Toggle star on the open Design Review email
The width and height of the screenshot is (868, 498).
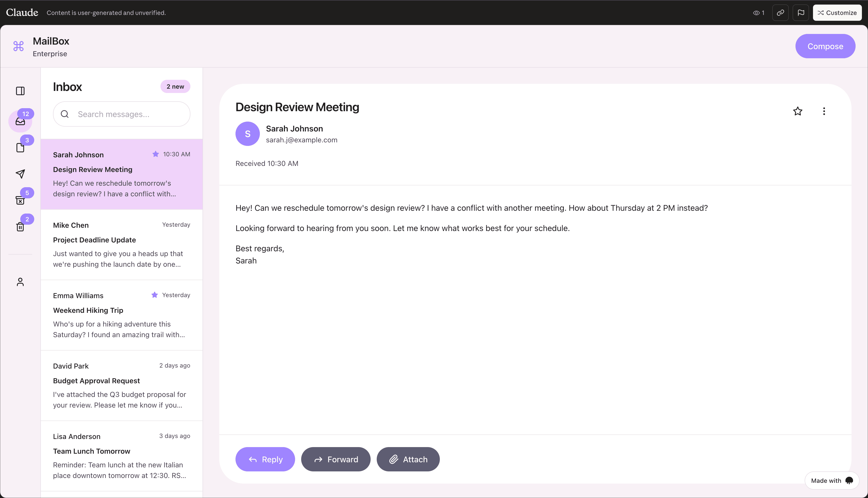(x=798, y=111)
